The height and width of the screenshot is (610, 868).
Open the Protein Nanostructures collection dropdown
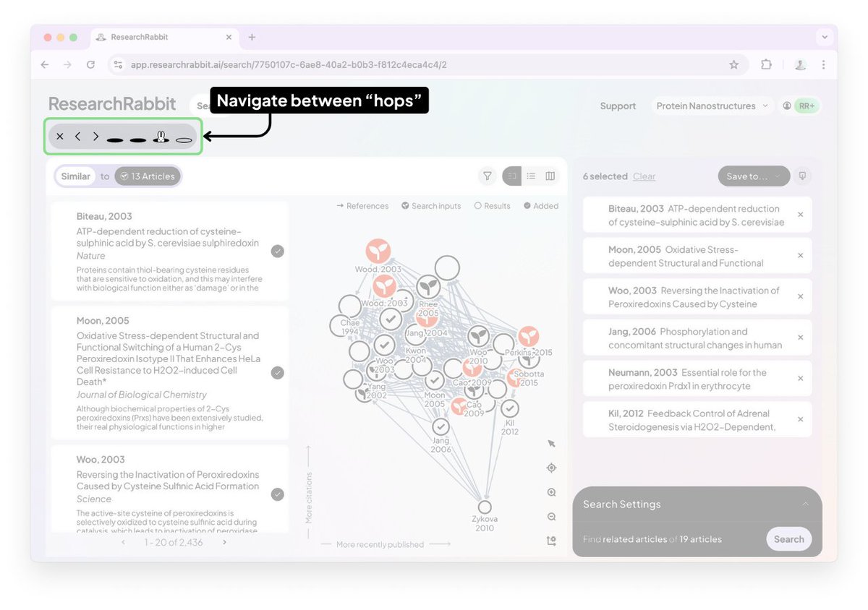pyautogui.click(x=712, y=106)
